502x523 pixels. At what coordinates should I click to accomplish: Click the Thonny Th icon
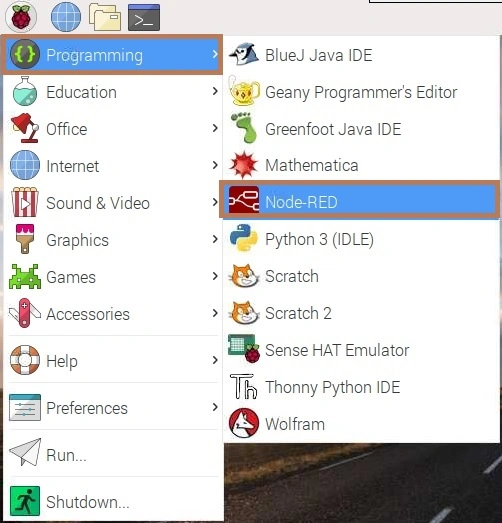244,387
